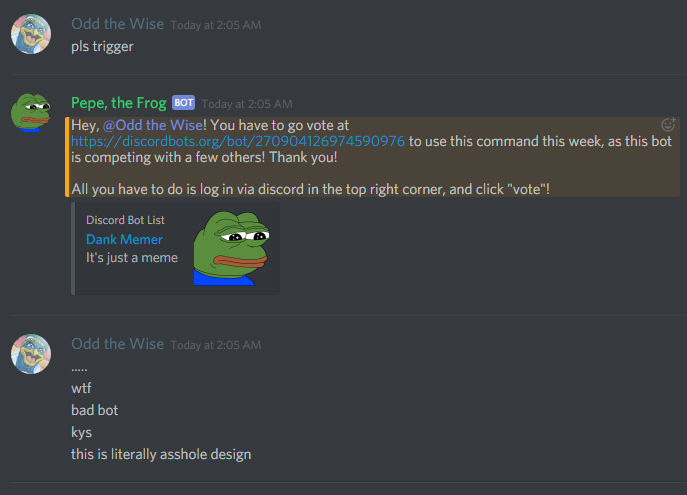Click the add reaction smiley icon
The image size is (687, 495).
click(x=668, y=125)
